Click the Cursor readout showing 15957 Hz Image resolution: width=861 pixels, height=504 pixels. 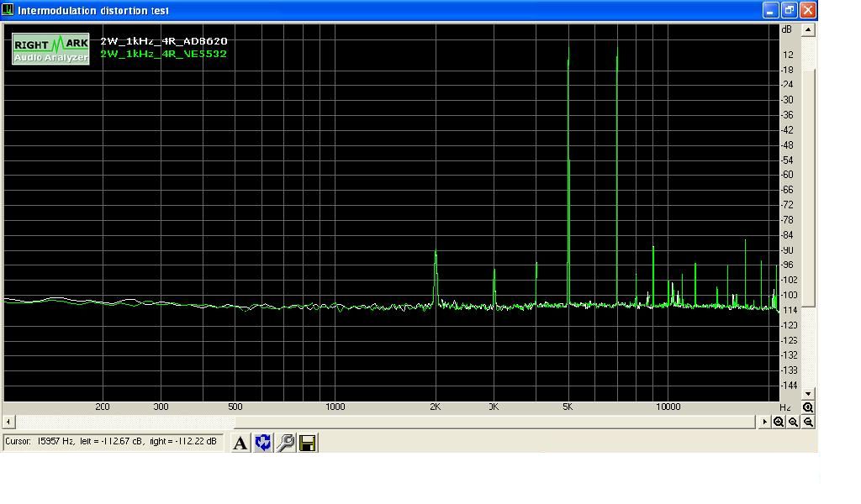114,442
